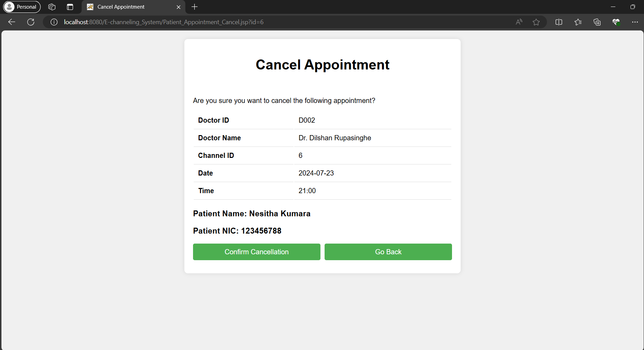Minimize the browser window
The width and height of the screenshot is (644, 350).
(x=613, y=7)
